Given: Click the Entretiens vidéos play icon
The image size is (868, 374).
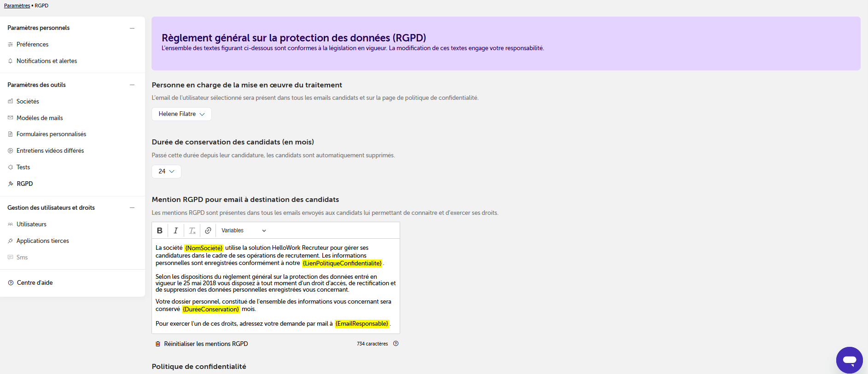Looking at the screenshot, I should (10, 151).
